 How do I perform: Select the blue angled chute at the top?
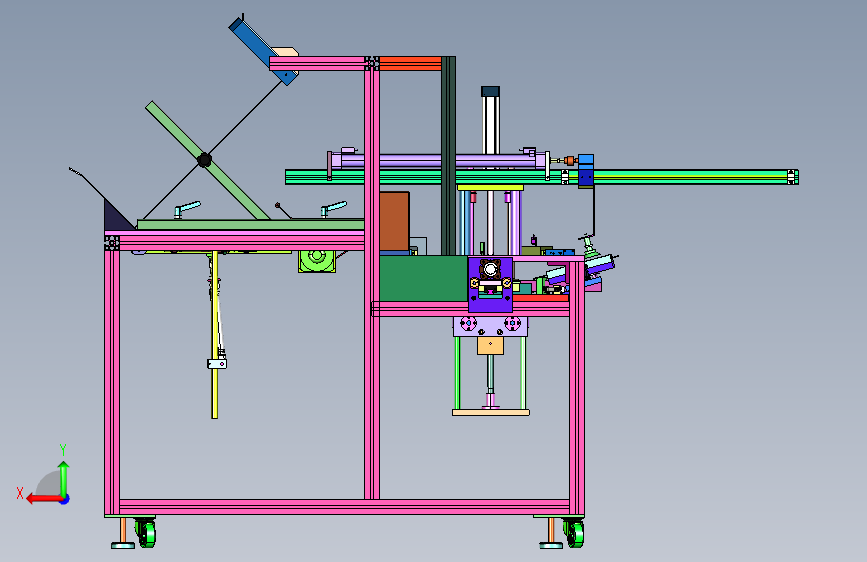(262, 50)
